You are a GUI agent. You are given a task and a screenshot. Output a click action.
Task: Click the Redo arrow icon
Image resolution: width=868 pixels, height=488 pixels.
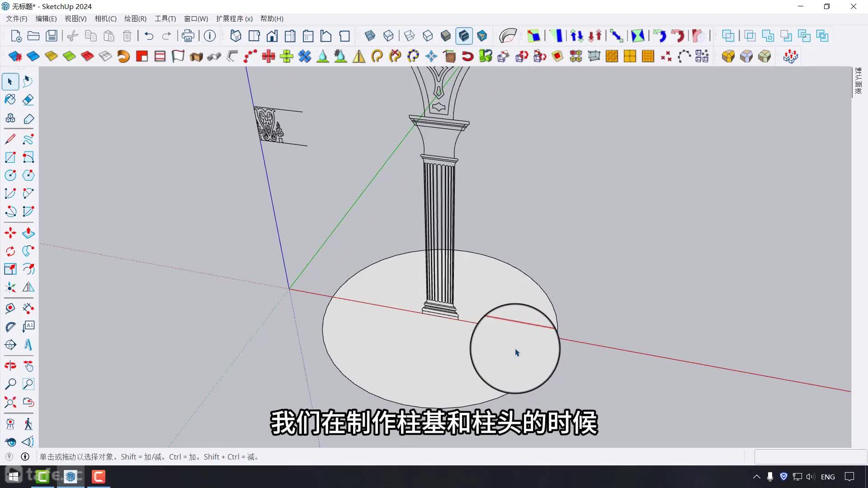pos(166,36)
